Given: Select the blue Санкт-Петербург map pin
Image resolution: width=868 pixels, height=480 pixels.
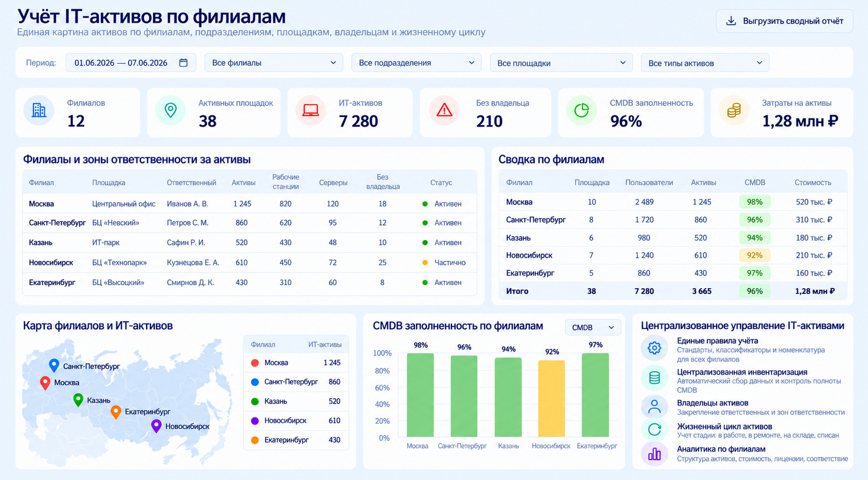Looking at the screenshot, I should pos(54,365).
